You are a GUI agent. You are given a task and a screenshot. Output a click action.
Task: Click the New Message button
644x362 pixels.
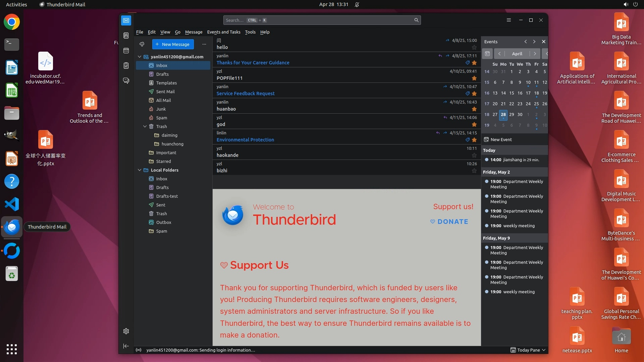[x=173, y=44]
